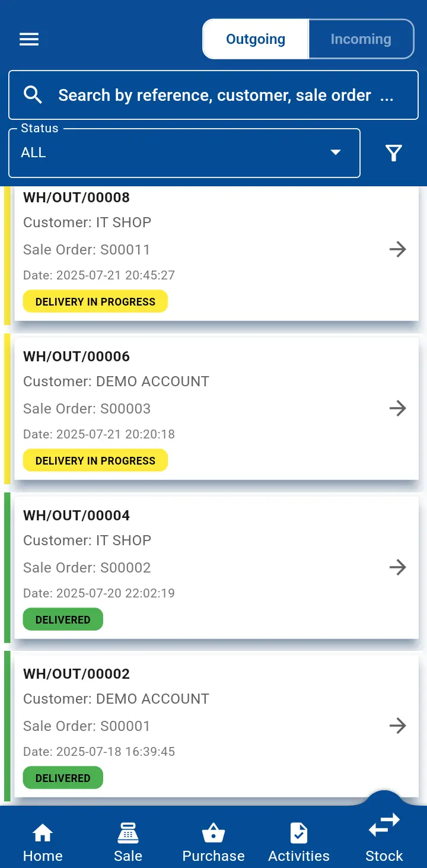Switch to Incoming transfers

[361, 39]
